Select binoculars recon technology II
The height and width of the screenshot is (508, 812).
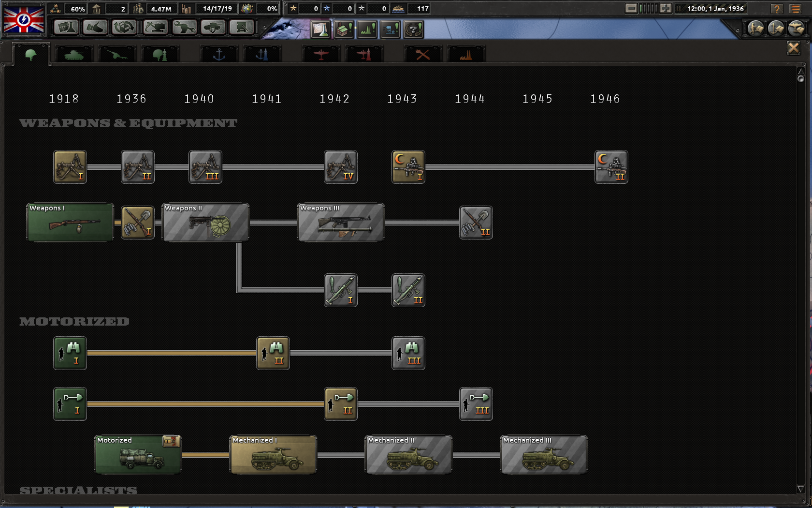[273, 353]
